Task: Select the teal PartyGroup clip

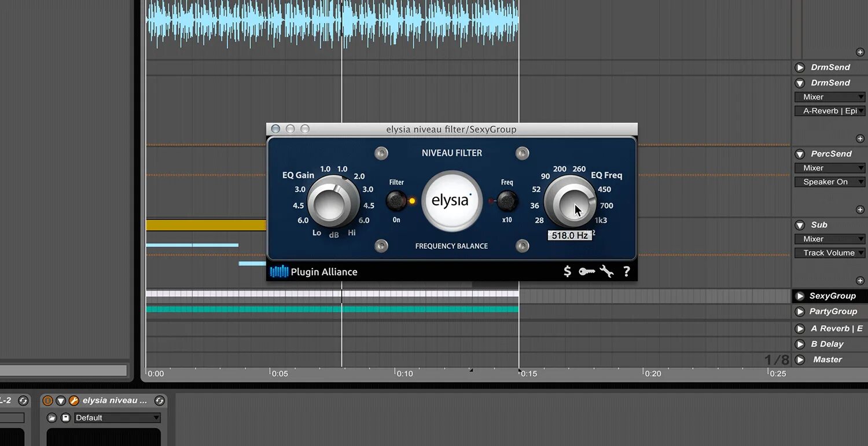Action: click(332, 309)
